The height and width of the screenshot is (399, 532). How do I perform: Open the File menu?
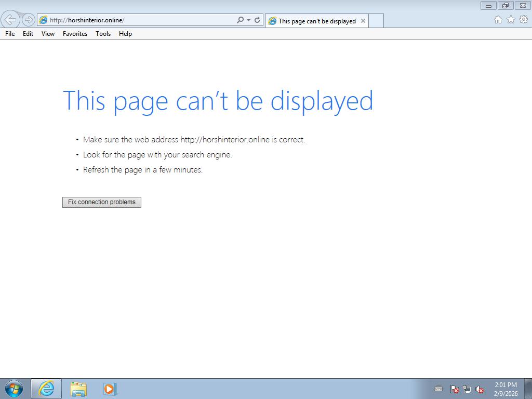coord(10,34)
